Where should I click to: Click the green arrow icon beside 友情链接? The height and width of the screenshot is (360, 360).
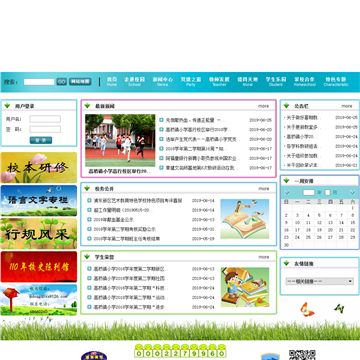click(x=286, y=263)
